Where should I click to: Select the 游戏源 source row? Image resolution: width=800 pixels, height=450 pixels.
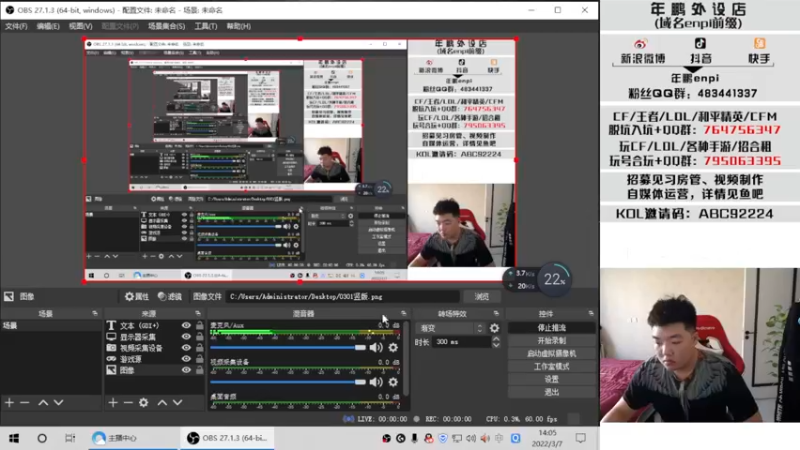coord(155,359)
